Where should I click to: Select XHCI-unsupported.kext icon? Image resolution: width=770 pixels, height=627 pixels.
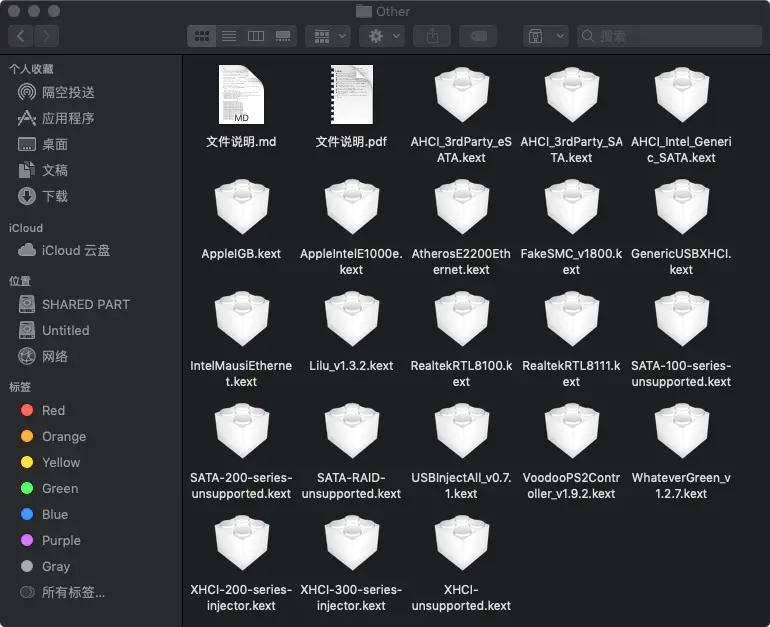tap(462, 543)
